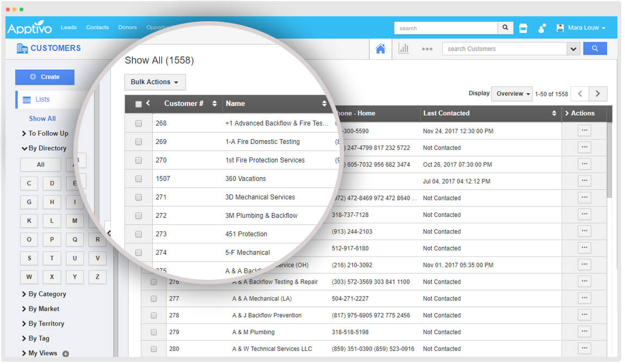625x364 pixels.
Task: Click the Show All link
Action: click(42, 118)
